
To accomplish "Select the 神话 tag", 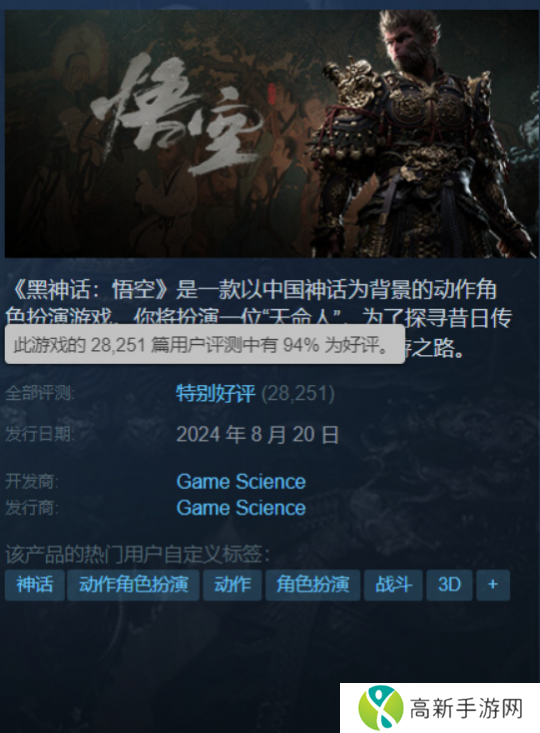I will pos(35,584).
